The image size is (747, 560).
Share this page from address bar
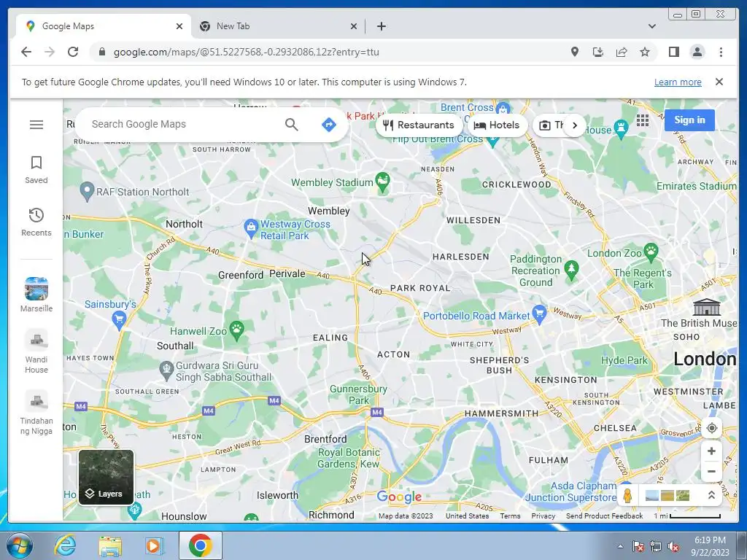622,52
